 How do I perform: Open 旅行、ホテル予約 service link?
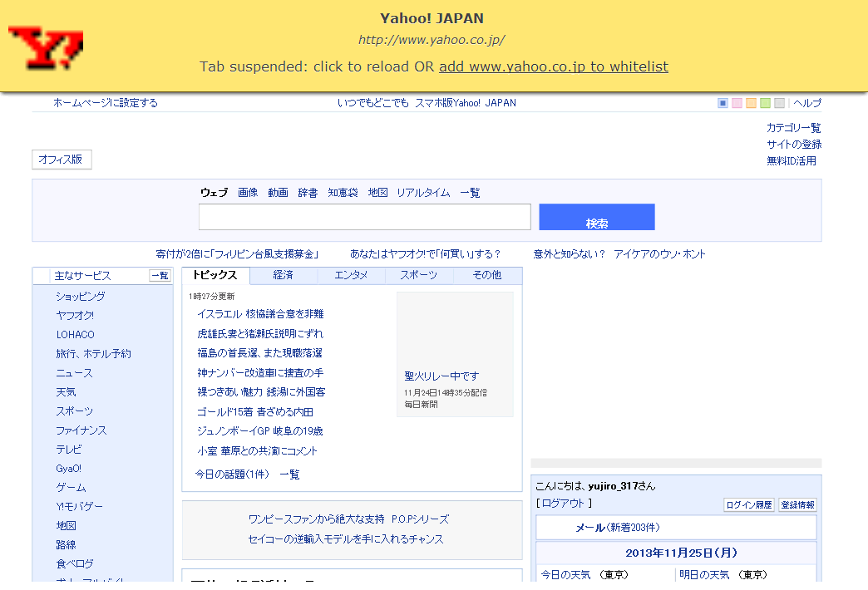(x=94, y=354)
